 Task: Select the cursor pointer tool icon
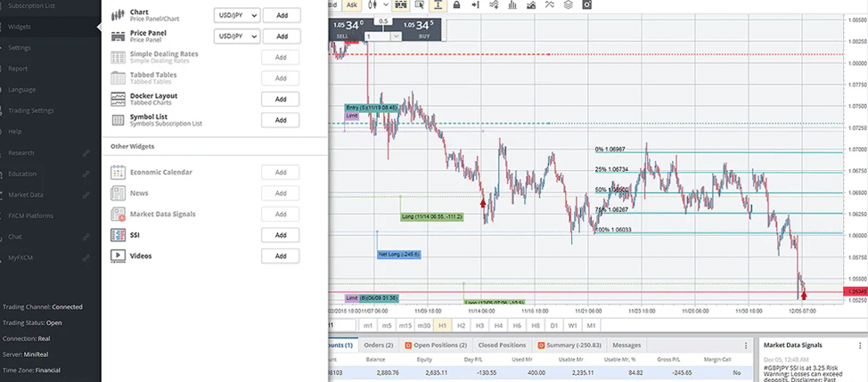tap(419, 4)
